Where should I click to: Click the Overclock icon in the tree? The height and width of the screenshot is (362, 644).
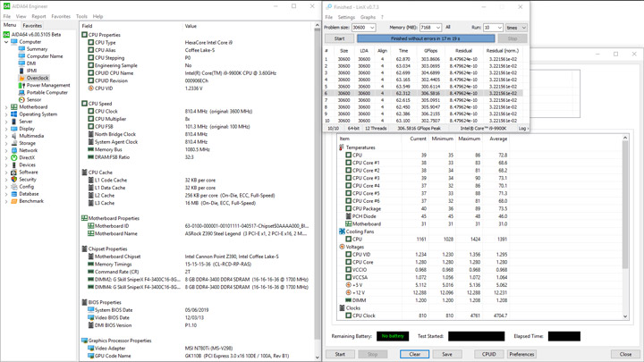point(21,78)
